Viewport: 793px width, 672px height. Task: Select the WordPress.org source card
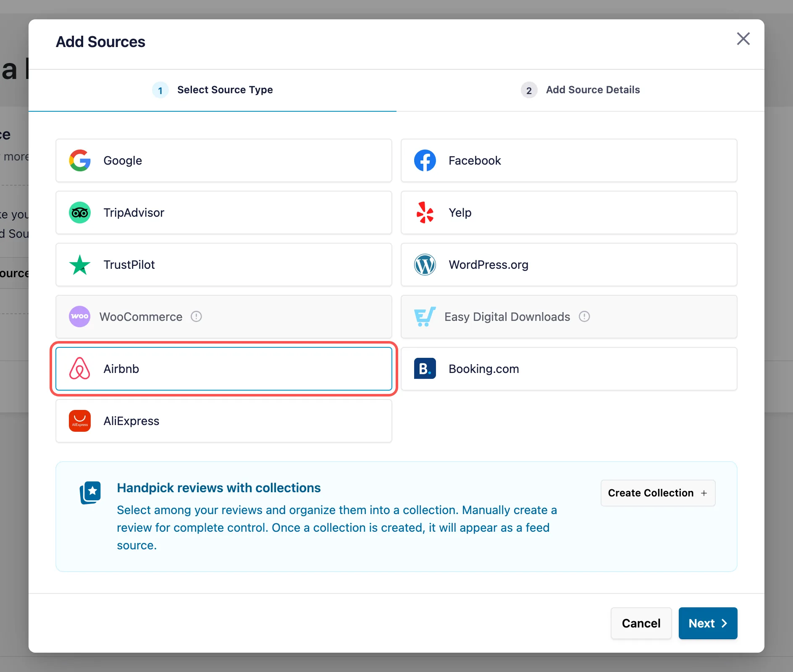click(569, 265)
